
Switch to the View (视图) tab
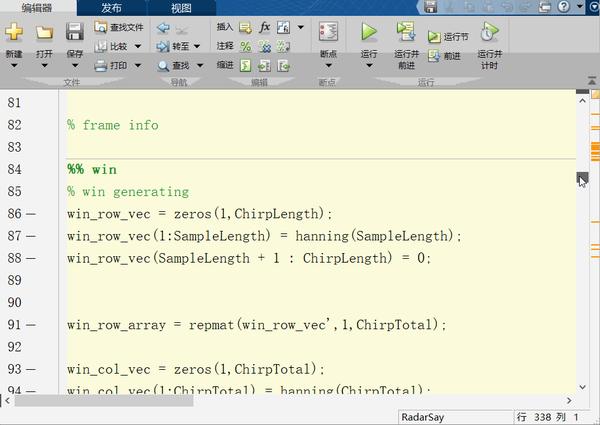(181, 8)
